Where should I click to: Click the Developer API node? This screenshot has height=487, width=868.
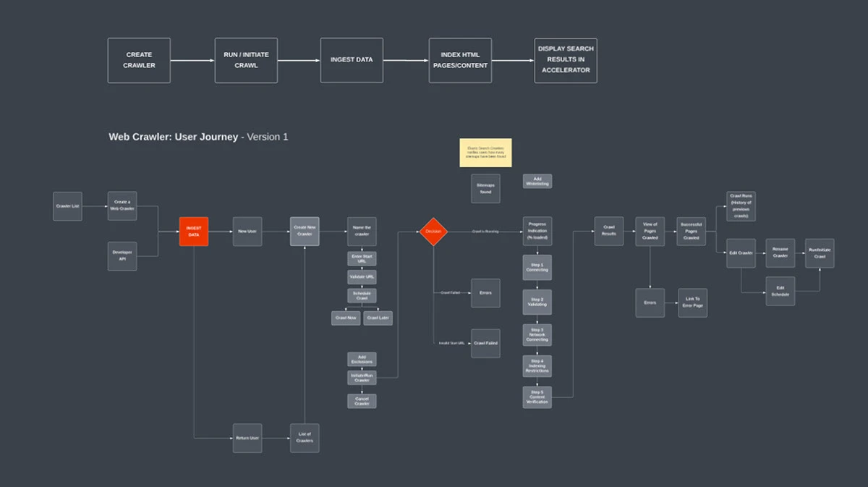(122, 255)
